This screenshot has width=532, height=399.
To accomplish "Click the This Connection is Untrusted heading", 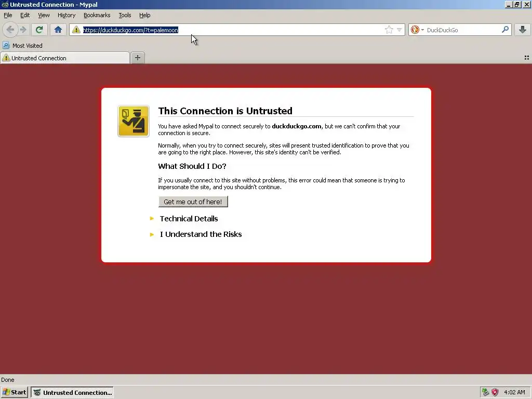I will coord(225,111).
